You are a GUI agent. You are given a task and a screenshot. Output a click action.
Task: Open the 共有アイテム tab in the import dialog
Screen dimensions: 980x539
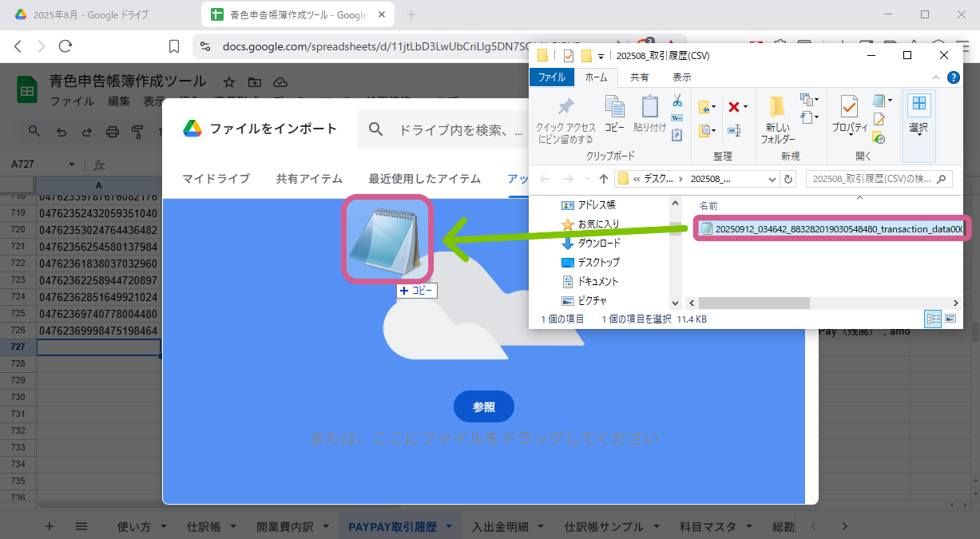309,179
